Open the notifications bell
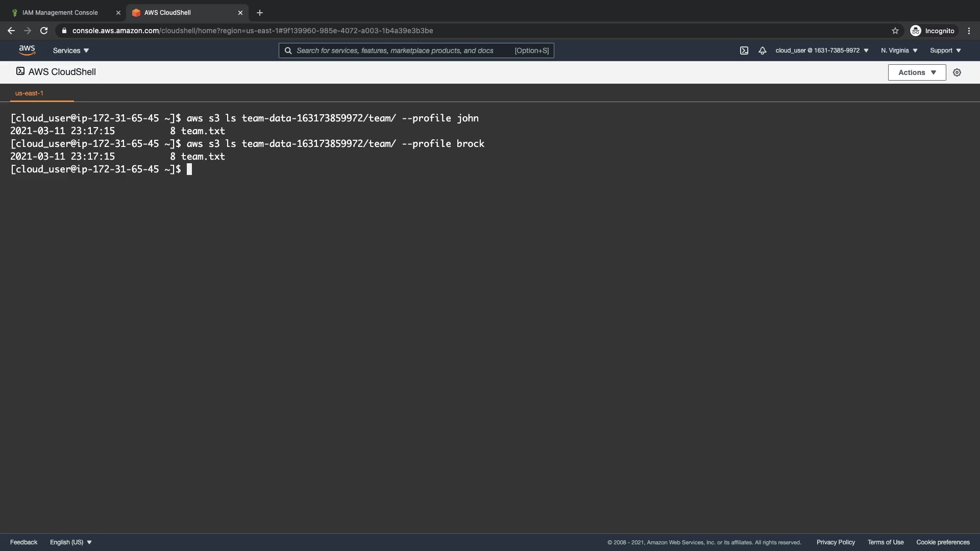This screenshot has height=551, width=980. (762, 51)
